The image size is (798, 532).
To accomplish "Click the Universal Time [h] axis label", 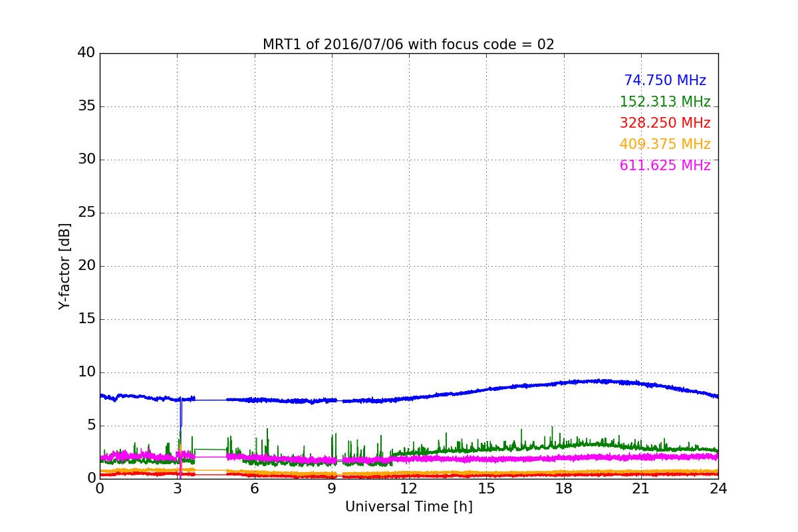I will pyautogui.click(x=408, y=507).
